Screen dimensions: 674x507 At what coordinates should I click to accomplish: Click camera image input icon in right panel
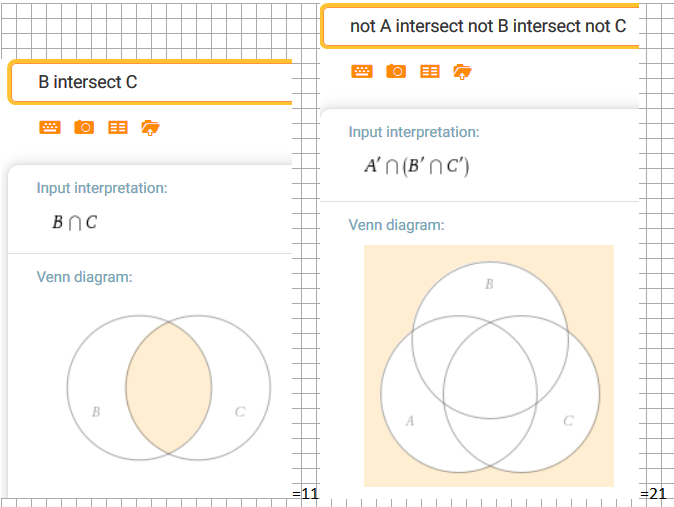pyautogui.click(x=396, y=71)
